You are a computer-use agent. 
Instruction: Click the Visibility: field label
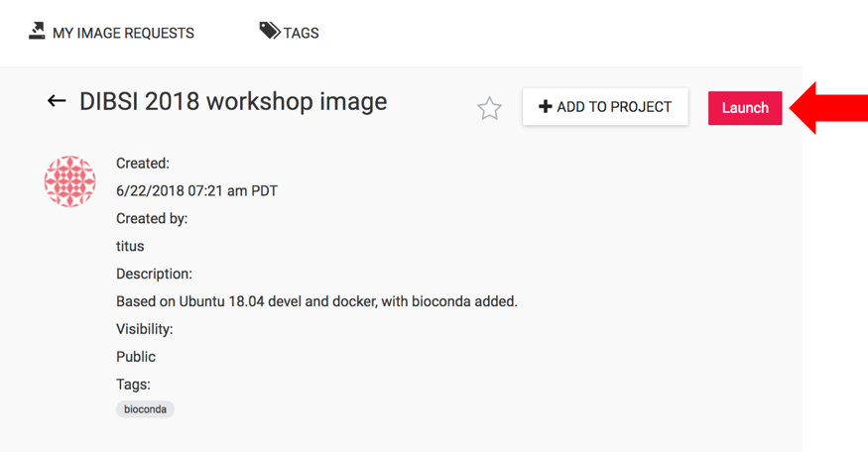coord(145,329)
